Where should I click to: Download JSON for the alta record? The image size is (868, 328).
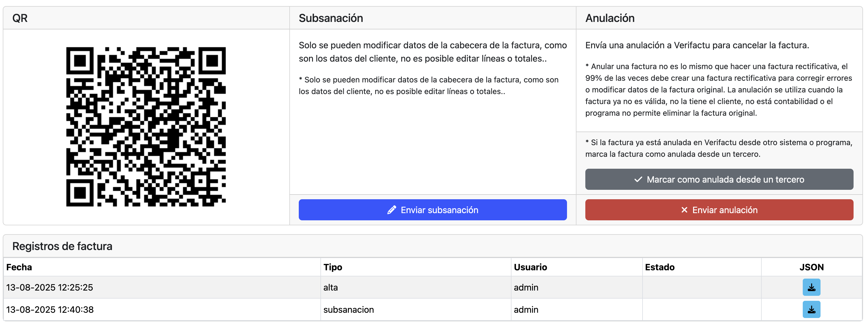811,287
